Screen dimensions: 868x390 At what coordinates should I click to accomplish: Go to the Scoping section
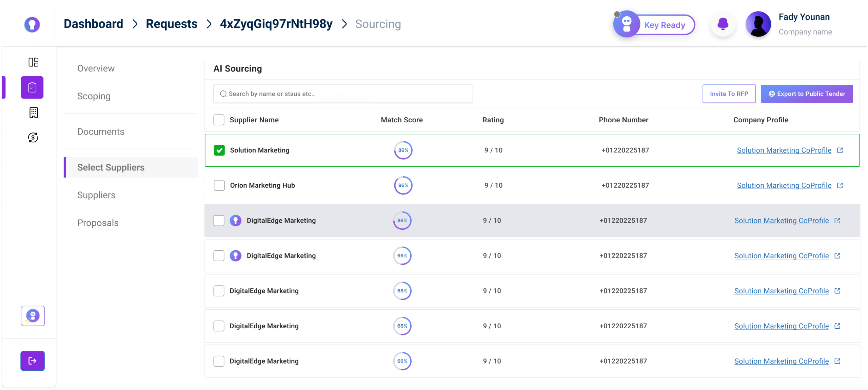(94, 96)
